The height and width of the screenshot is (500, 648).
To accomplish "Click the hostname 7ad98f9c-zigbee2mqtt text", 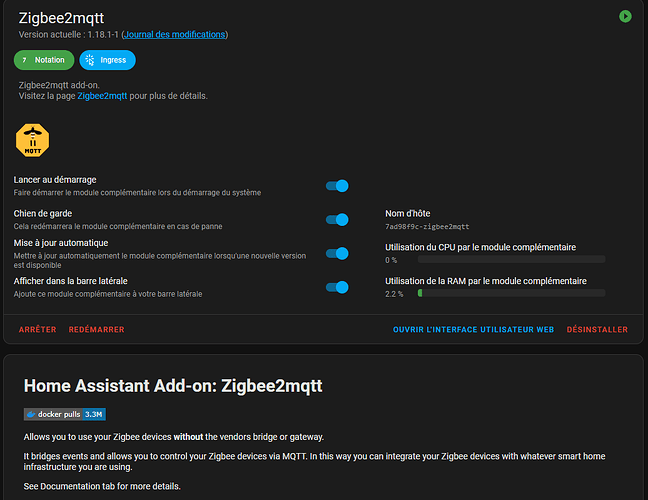I will tap(427, 226).
